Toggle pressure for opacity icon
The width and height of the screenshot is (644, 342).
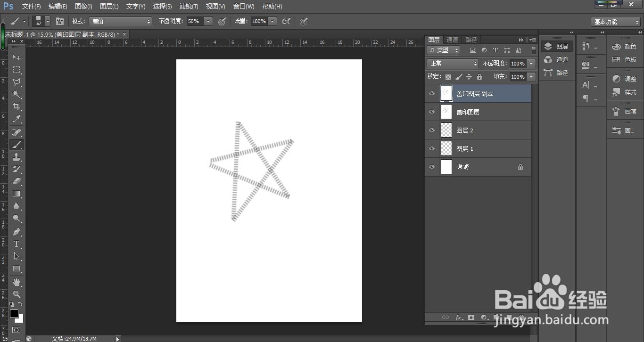click(222, 21)
